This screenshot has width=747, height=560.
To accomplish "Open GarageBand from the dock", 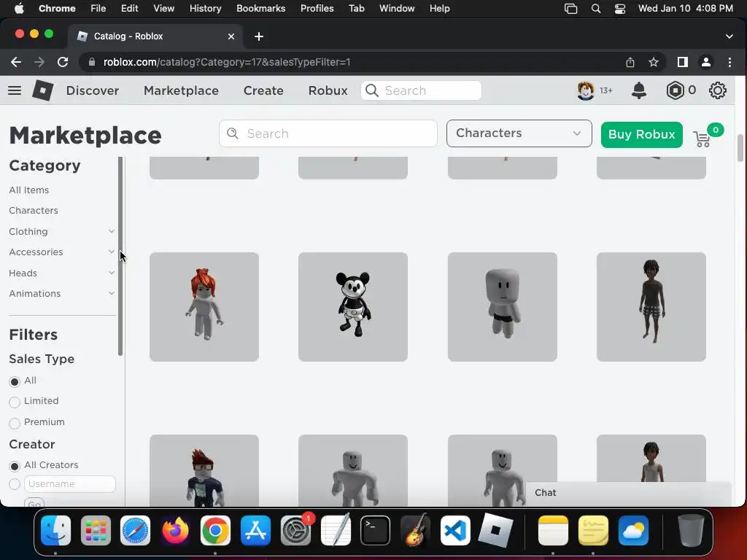I will (x=415, y=530).
